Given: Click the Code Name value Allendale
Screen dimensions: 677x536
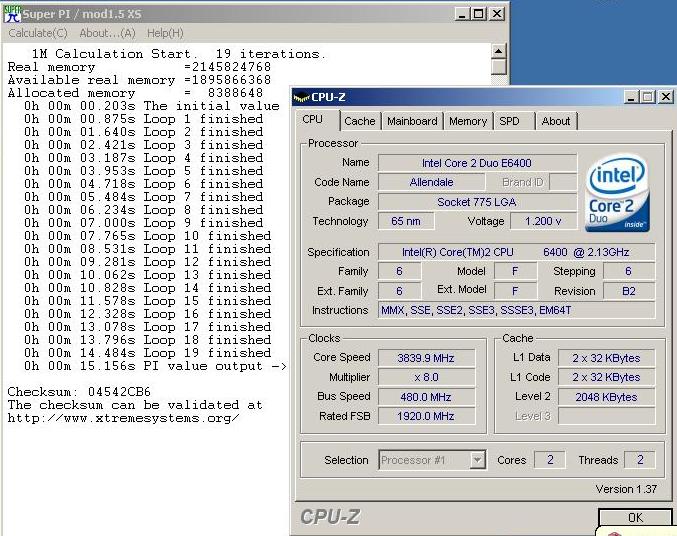Looking at the screenshot, I should click(431, 182).
